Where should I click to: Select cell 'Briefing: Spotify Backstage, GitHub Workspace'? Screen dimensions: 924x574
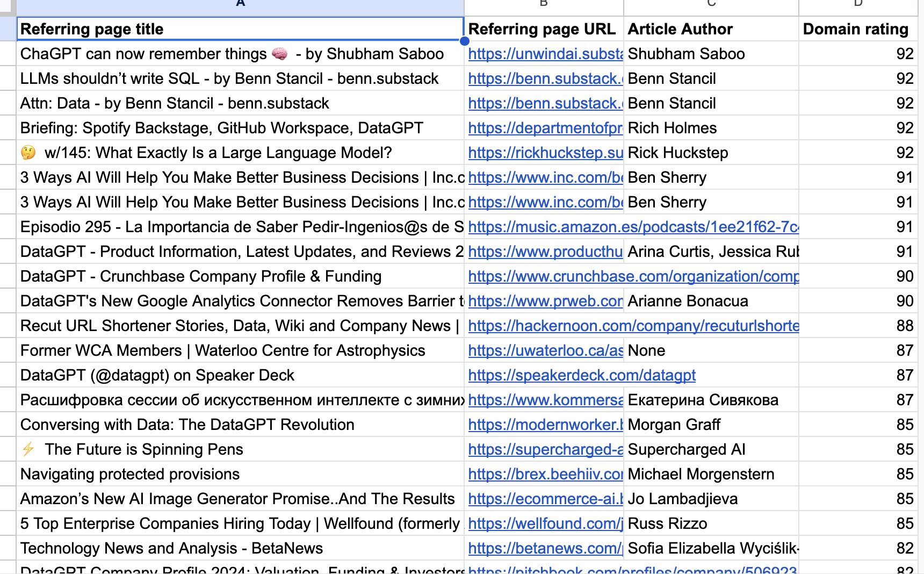[x=240, y=128]
